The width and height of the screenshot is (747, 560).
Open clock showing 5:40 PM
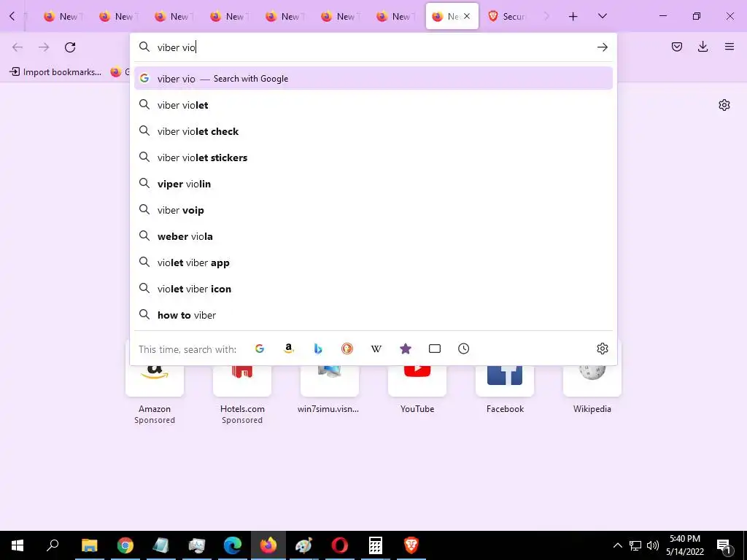(685, 545)
